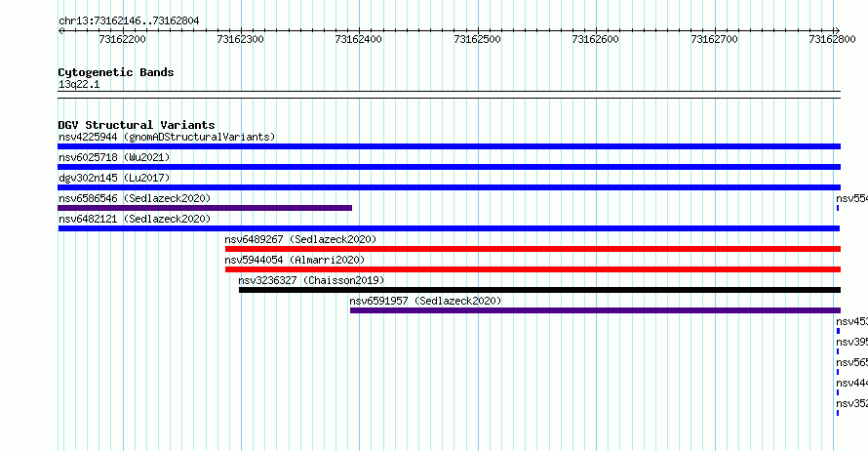Click ruler position 73162700
Image resolution: width=868 pixels, height=451 pixels.
(x=715, y=39)
